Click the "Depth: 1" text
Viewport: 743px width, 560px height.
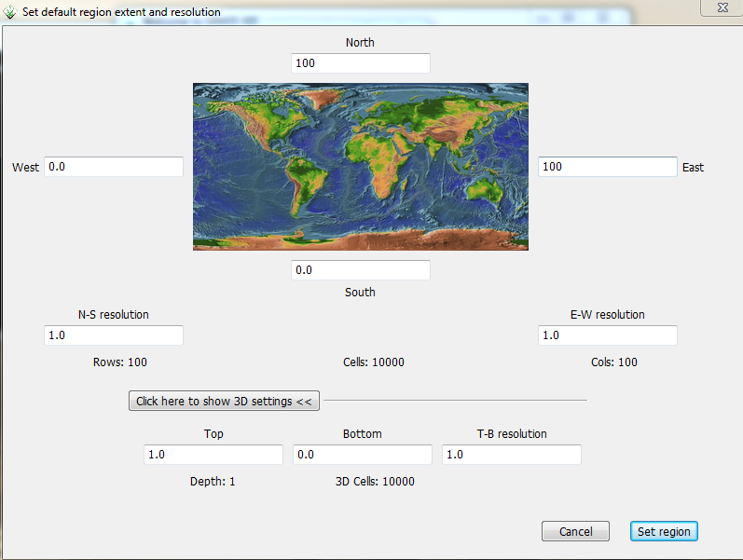click(213, 482)
